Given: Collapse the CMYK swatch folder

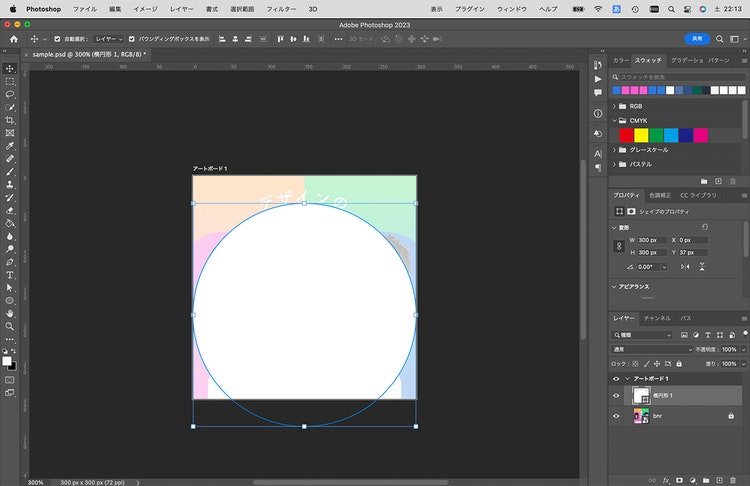Looking at the screenshot, I should pyautogui.click(x=615, y=121).
